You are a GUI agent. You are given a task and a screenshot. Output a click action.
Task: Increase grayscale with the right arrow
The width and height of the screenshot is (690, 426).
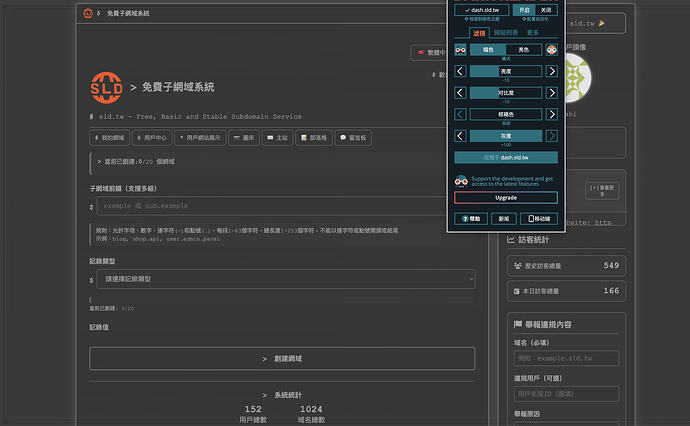pyautogui.click(x=552, y=136)
